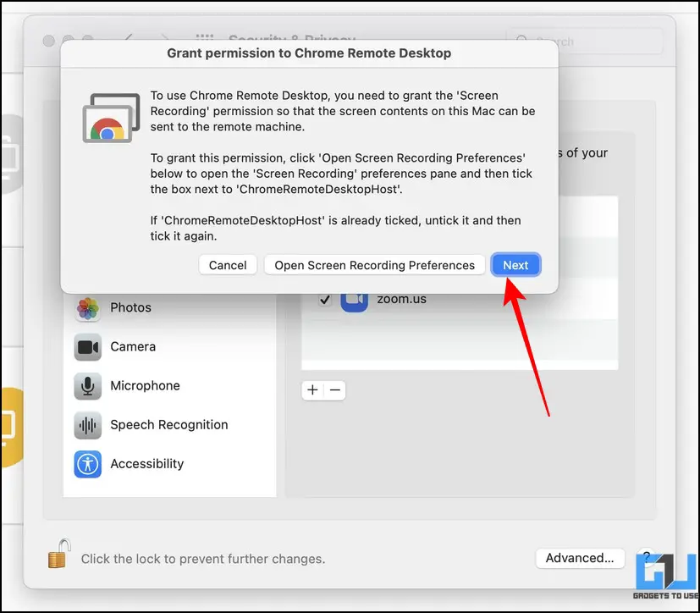The width and height of the screenshot is (700, 613).
Task: Choose Camera in the privacy list
Action: pyautogui.click(x=169, y=347)
